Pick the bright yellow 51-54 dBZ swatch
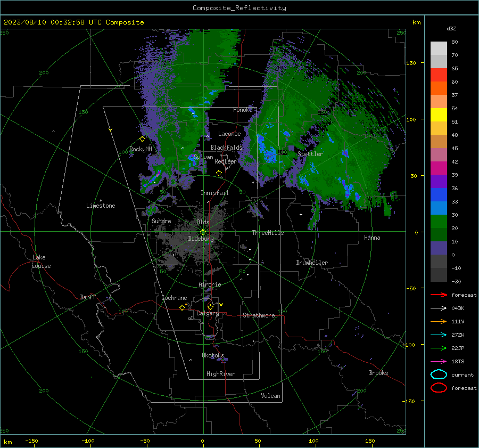 pos(439,115)
